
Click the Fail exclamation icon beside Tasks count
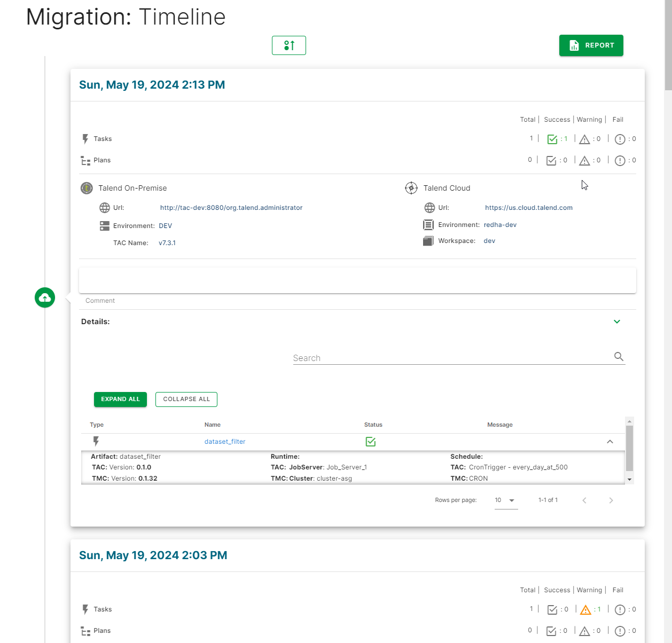(620, 139)
